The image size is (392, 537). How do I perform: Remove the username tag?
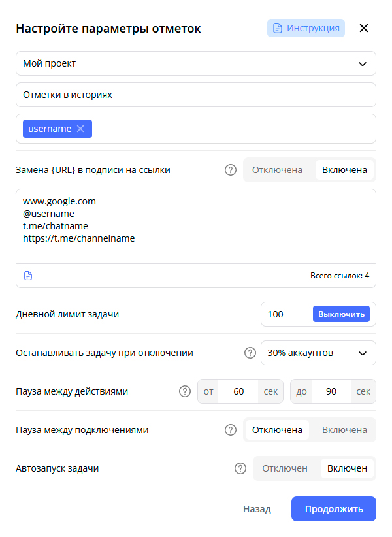coord(80,129)
